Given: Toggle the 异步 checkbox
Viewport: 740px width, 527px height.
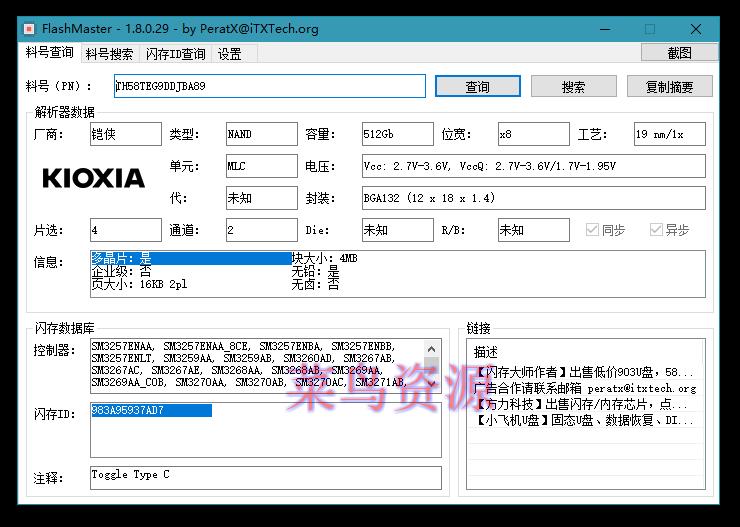Looking at the screenshot, I should (669, 230).
